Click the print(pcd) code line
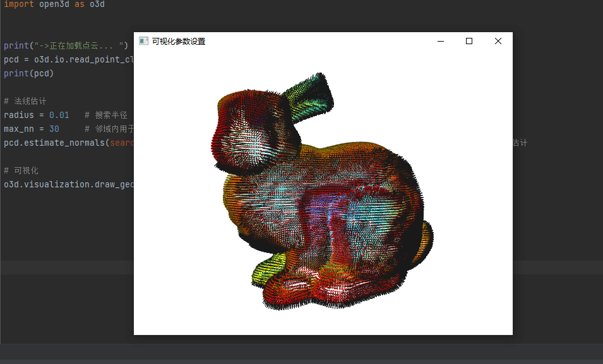 point(29,73)
